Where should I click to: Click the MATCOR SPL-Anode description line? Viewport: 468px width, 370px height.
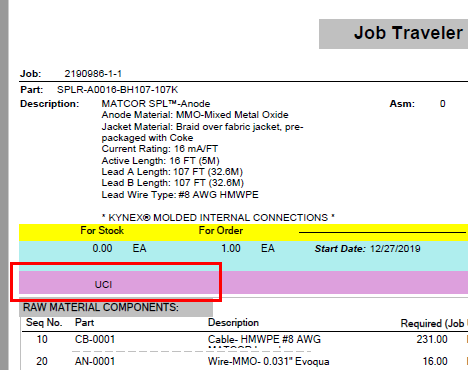coord(156,104)
